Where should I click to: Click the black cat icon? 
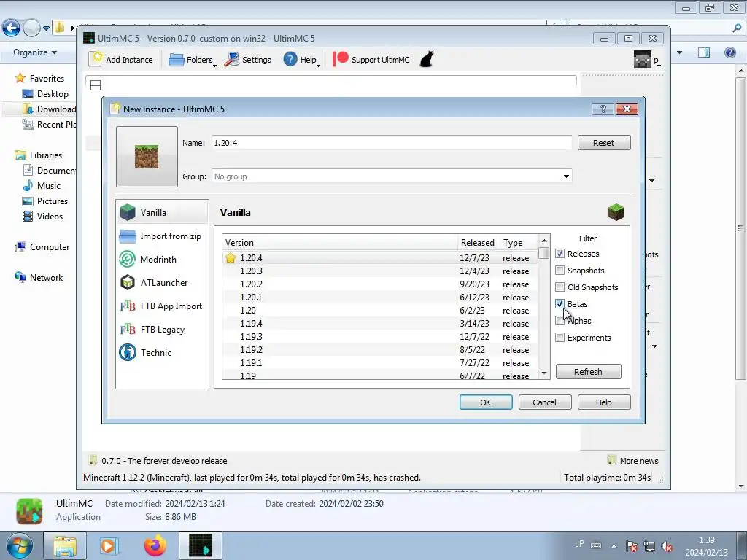426,59
